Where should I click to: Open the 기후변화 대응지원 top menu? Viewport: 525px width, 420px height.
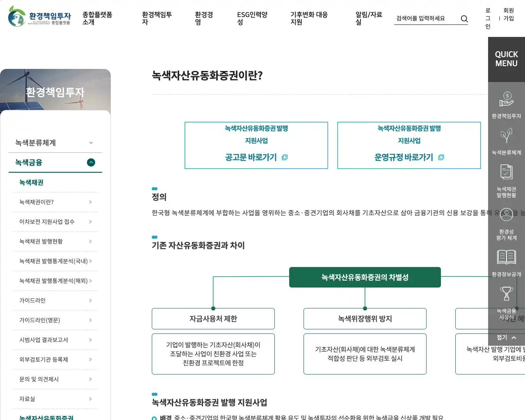(309, 18)
